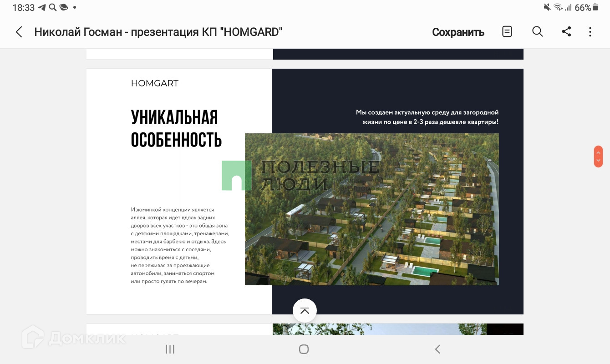
Task: Tap the Android home button
Action: coord(304,349)
